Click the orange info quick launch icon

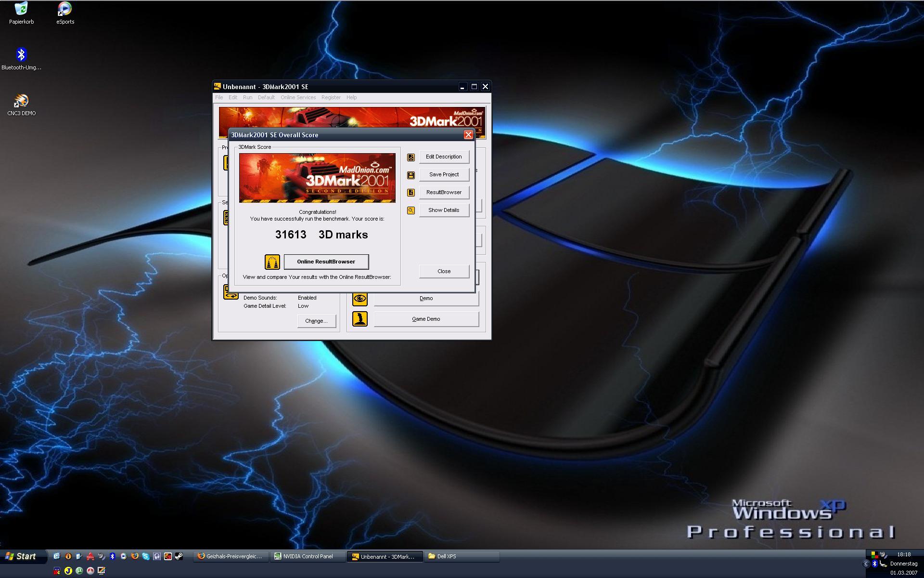(x=68, y=556)
